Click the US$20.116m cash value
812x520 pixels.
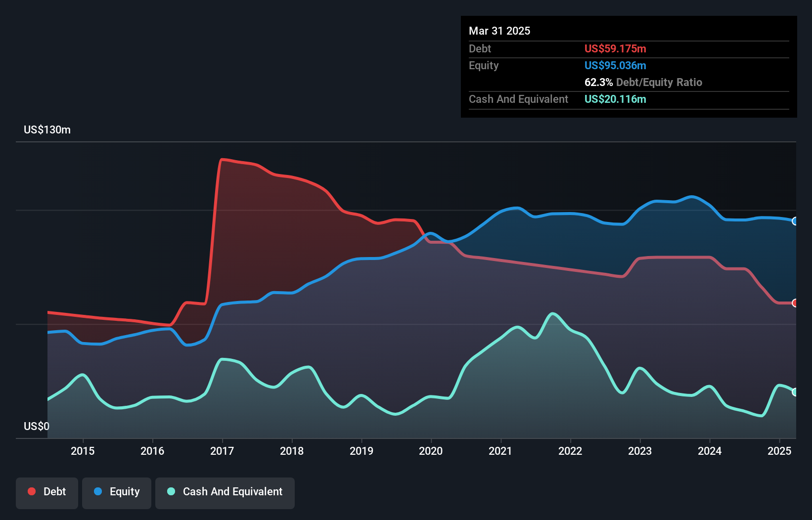[615, 99]
